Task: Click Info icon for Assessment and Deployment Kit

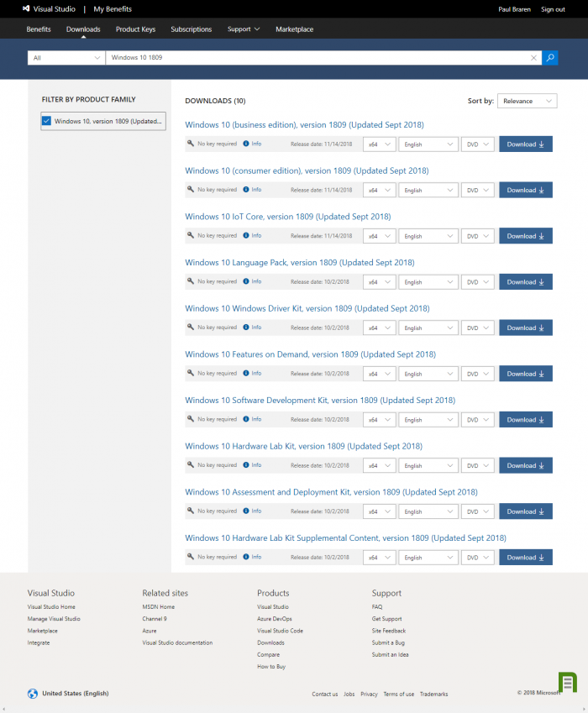Action: pos(246,511)
